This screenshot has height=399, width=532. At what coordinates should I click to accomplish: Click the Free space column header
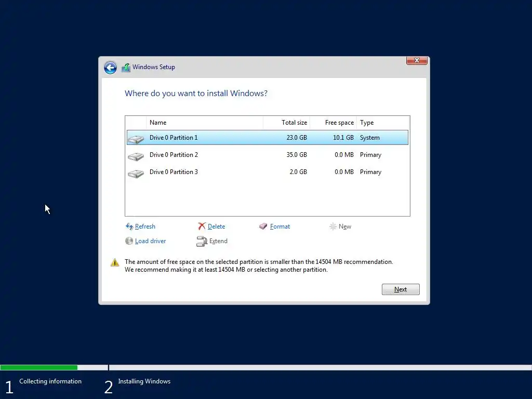[333, 123]
